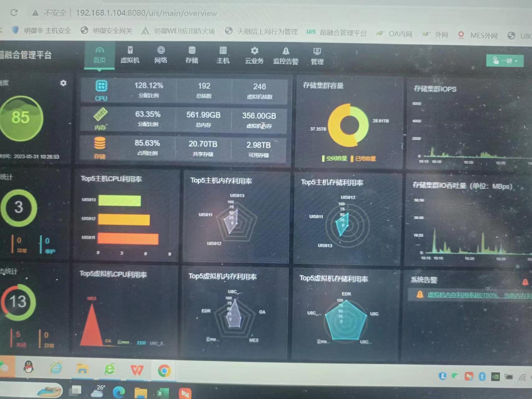Screen dimensions: 532x399
Task: Click the browser address bar URL
Action: coord(146,13)
